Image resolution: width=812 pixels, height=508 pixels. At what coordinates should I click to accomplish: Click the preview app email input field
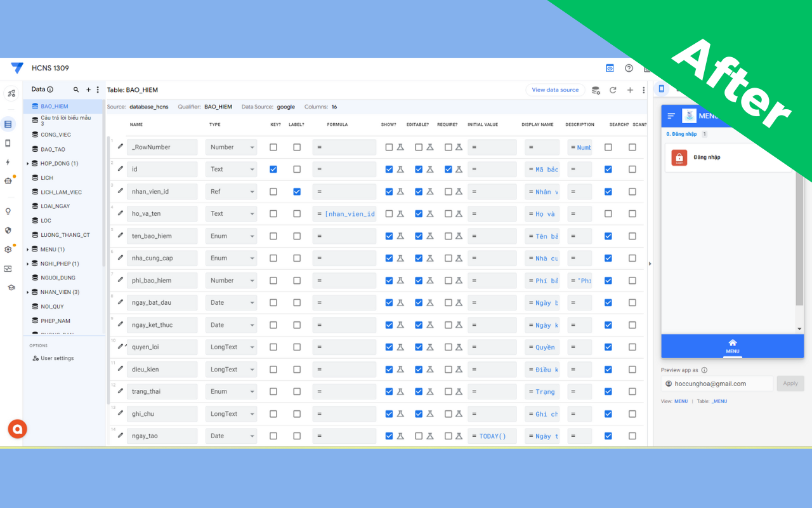tap(716, 384)
